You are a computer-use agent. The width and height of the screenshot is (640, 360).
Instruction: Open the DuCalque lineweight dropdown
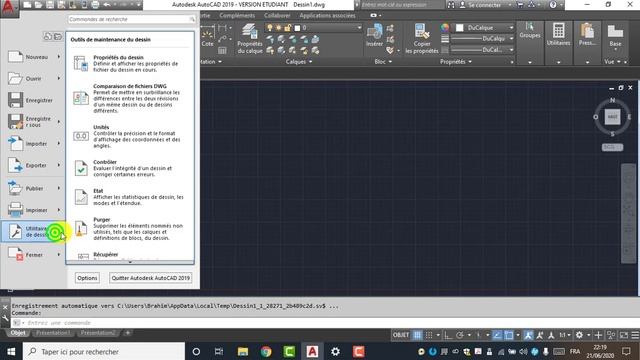click(482, 38)
